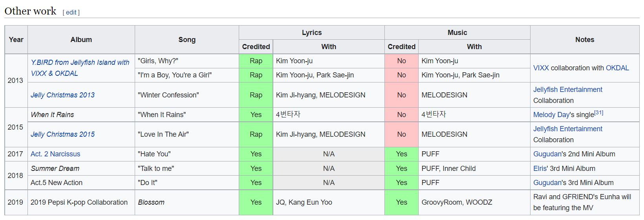Viewport: 644px width, 220px height.
Task: Open Jellyfish Entertainment link in the 2015 row
Action: pos(568,129)
